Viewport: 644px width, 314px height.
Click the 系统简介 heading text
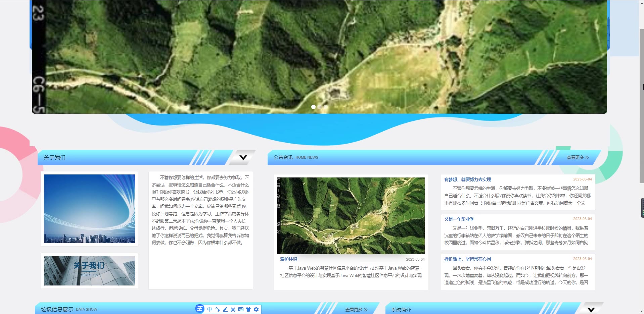401,310
